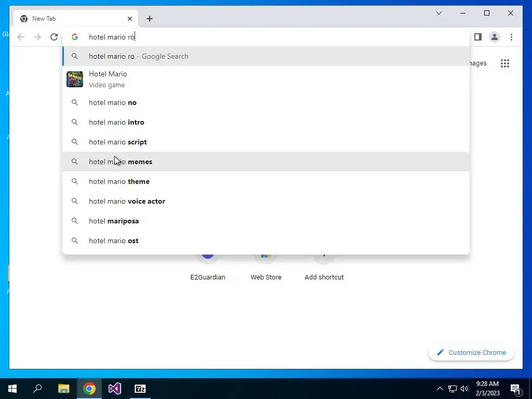The image size is (532, 399).
Task: Pick the 'hotel mario no' suggestion
Action: (267, 102)
